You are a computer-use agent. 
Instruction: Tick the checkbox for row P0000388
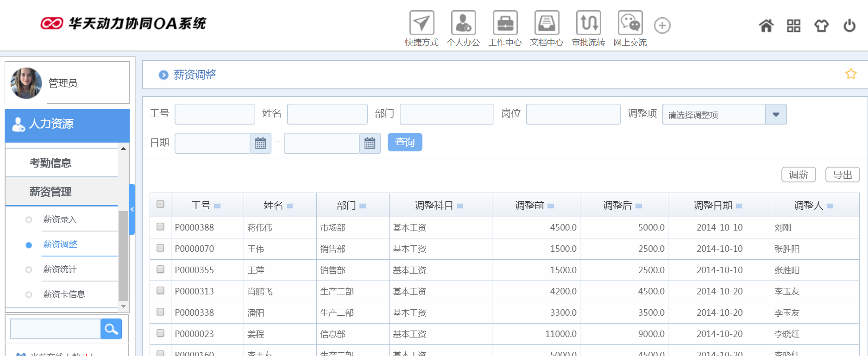click(160, 227)
